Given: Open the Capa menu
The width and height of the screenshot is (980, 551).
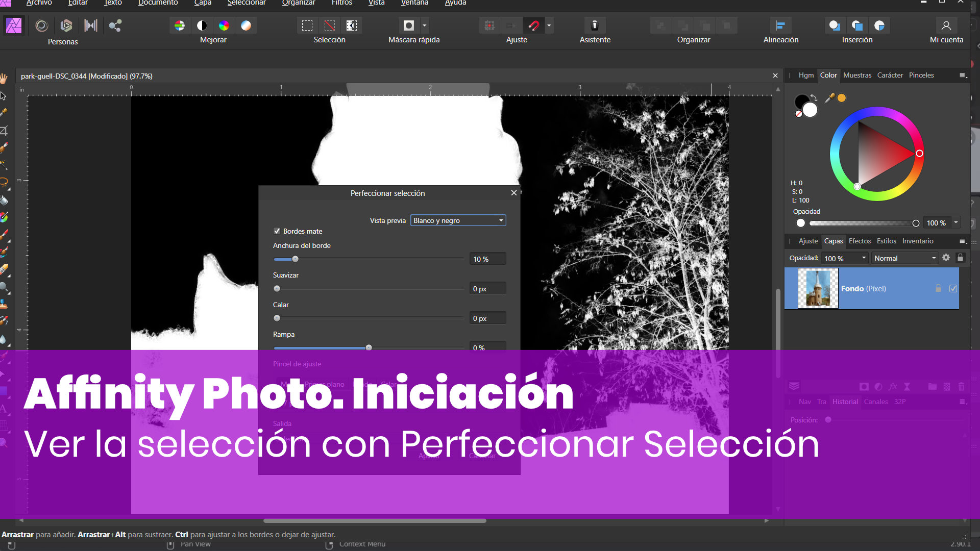Looking at the screenshot, I should pos(203,3).
